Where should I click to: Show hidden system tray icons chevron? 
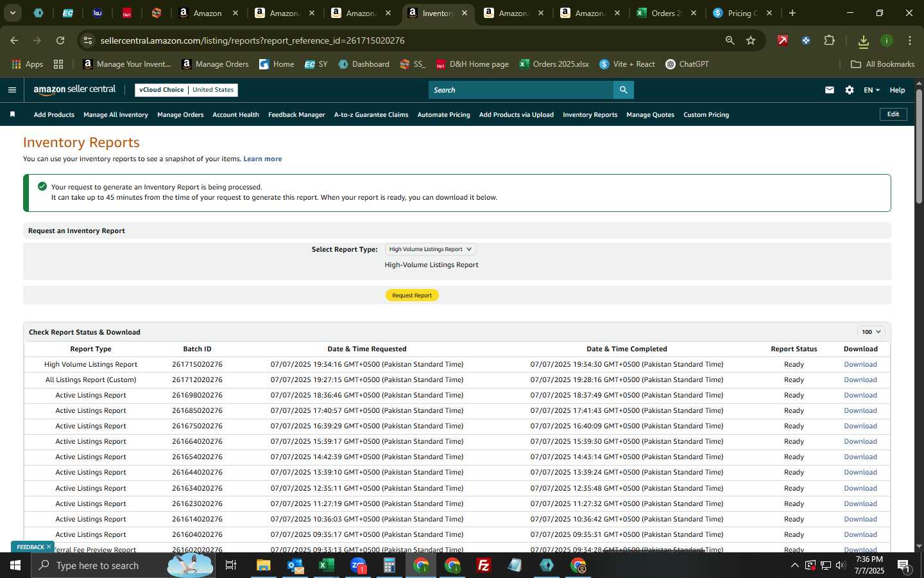[x=794, y=565]
